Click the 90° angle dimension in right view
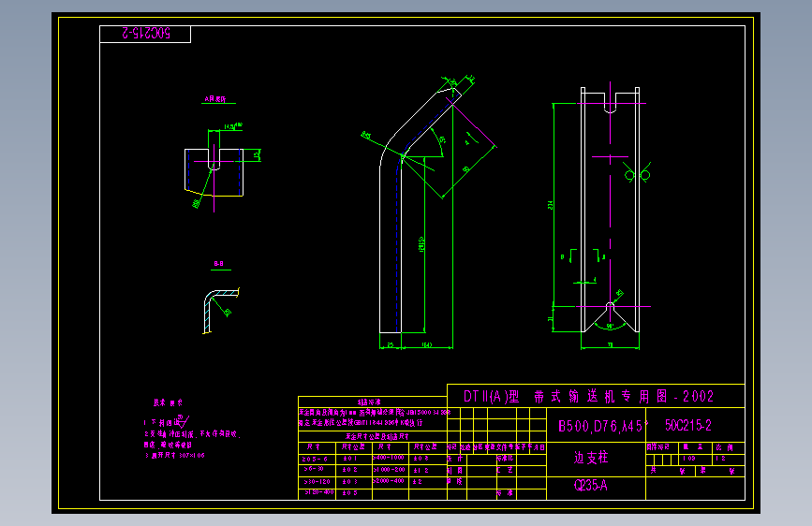This screenshot has width=812, height=526. [610, 326]
